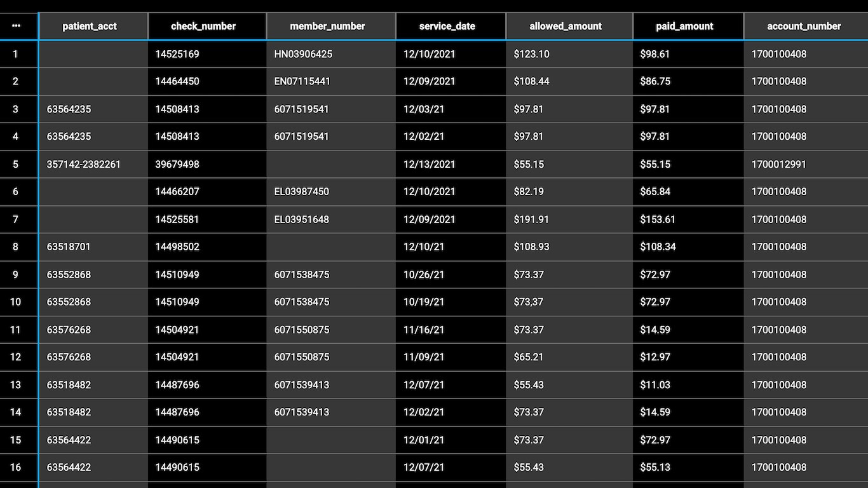Click the paid_amount column header
This screenshot has width=868, height=488.
coord(684,26)
